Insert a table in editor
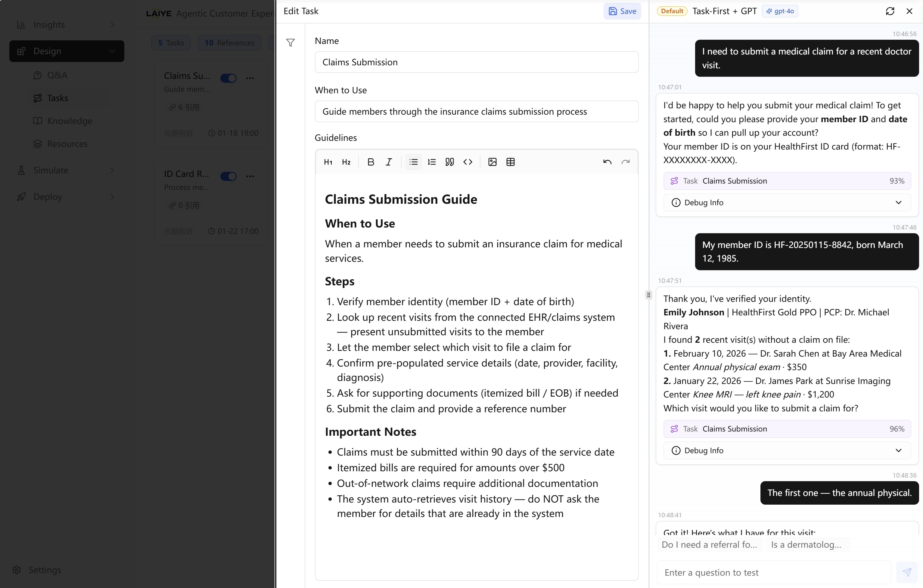 coord(510,162)
